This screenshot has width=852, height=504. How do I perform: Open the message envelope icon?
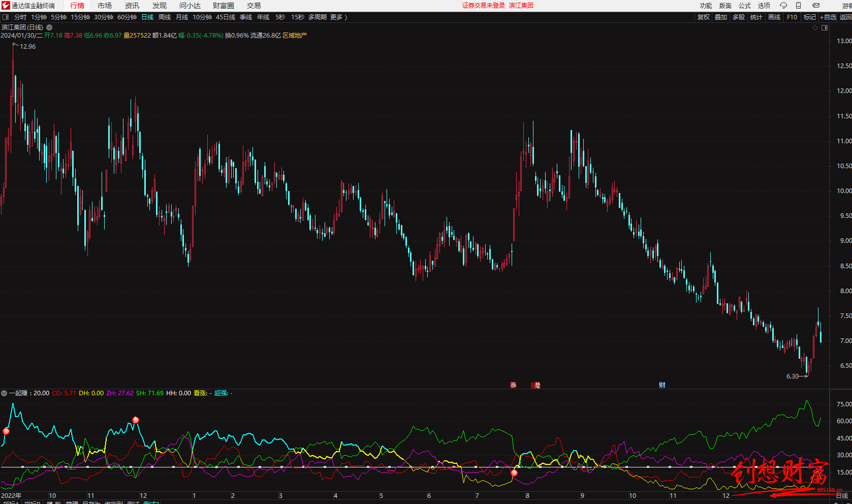(x=816, y=6)
